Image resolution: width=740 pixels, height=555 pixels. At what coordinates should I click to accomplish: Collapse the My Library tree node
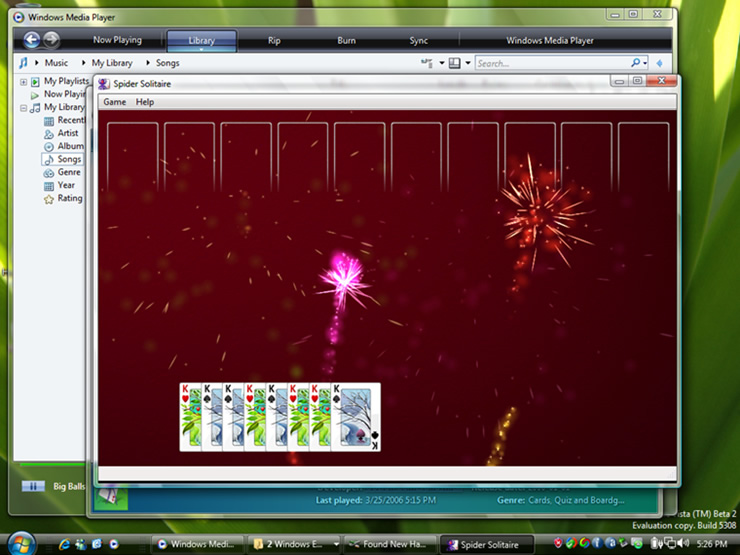(x=23, y=108)
